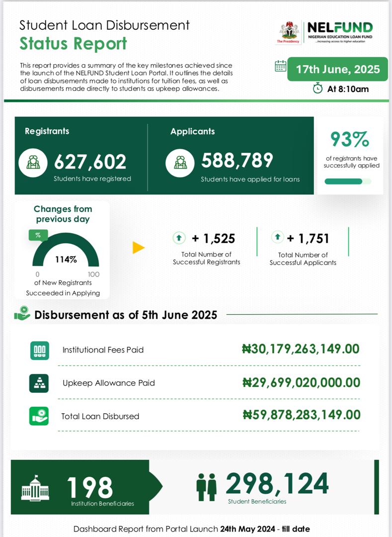Click the green percent badge above gauge
Image resolution: width=392 pixels, height=537 pixels.
tap(38, 235)
